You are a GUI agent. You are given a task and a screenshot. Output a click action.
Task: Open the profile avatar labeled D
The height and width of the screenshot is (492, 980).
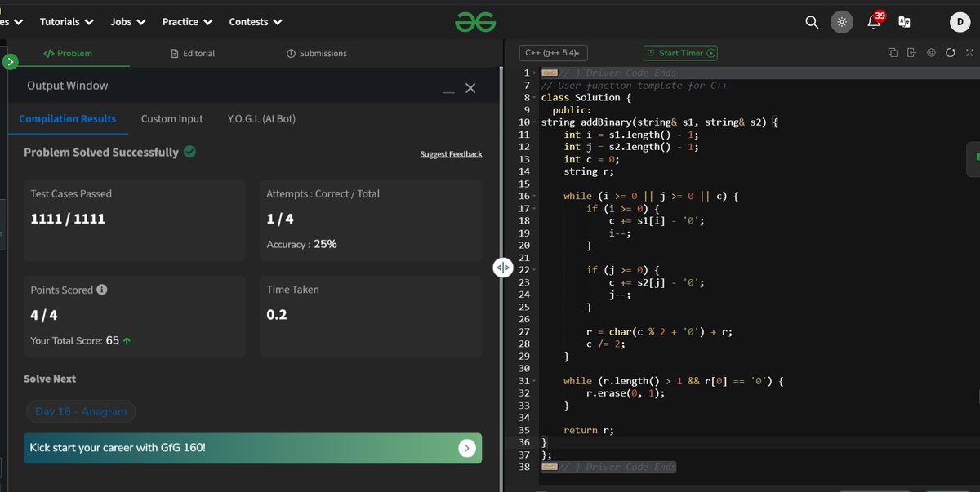[x=960, y=22]
